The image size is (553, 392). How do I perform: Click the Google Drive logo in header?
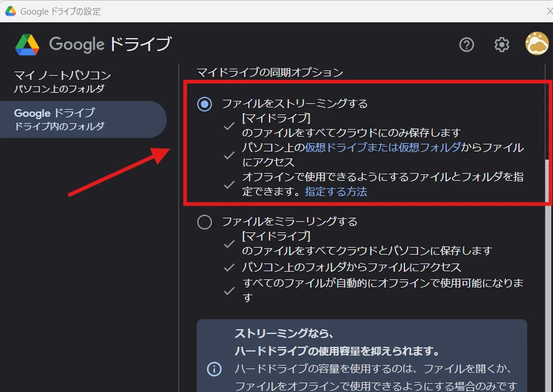(27, 45)
